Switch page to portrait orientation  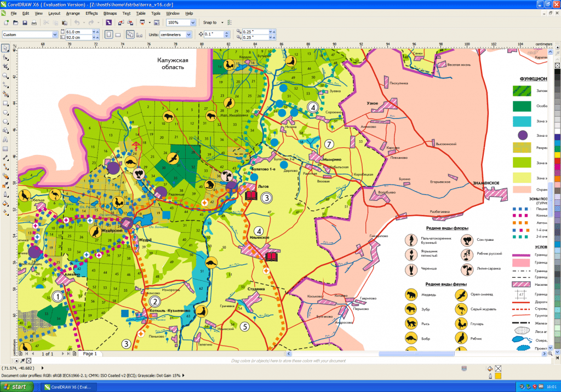point(108,34)
